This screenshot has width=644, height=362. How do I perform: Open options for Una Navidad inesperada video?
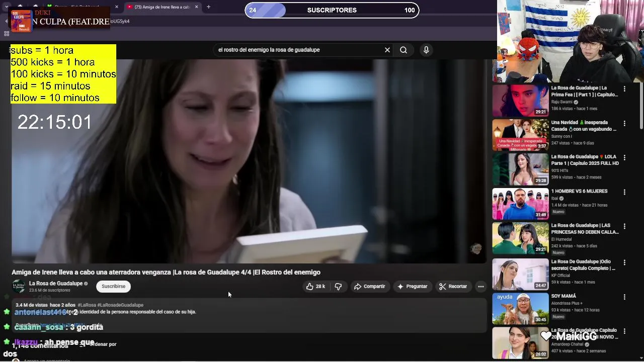tap(624, 123)
